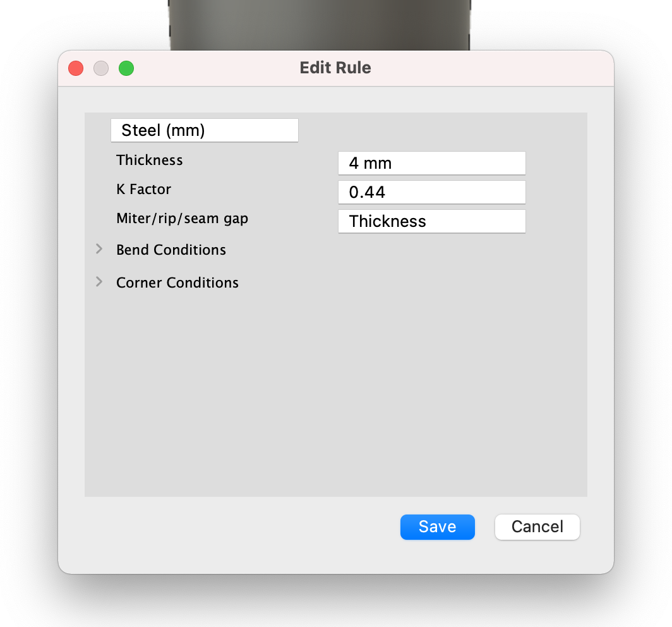Click the green zoom window button
Screen dimensions: 672x627
tap(126, 68)
